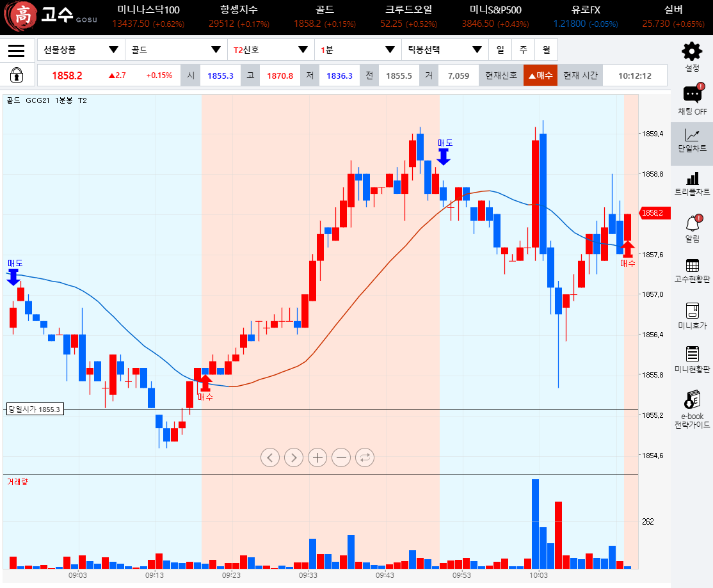Switch to daily chart (일) tab

501,49
